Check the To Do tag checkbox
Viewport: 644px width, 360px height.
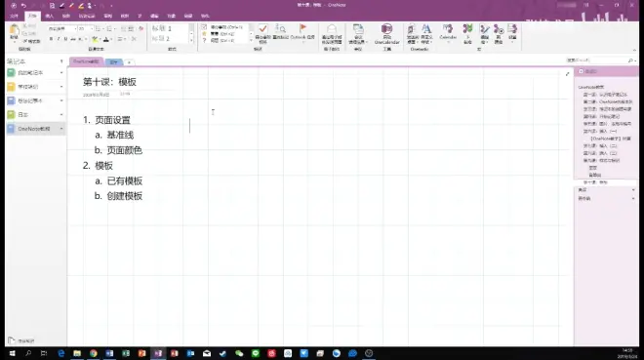click(204, 27)
